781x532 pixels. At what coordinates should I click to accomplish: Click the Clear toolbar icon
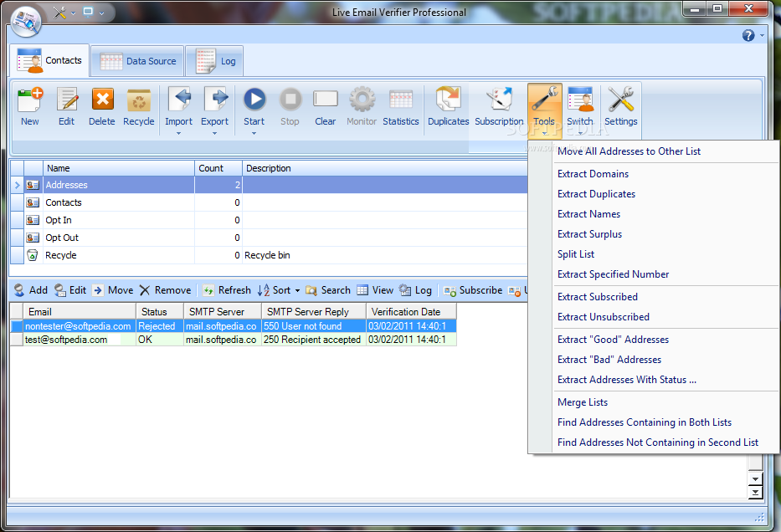(x=326, y=99)
